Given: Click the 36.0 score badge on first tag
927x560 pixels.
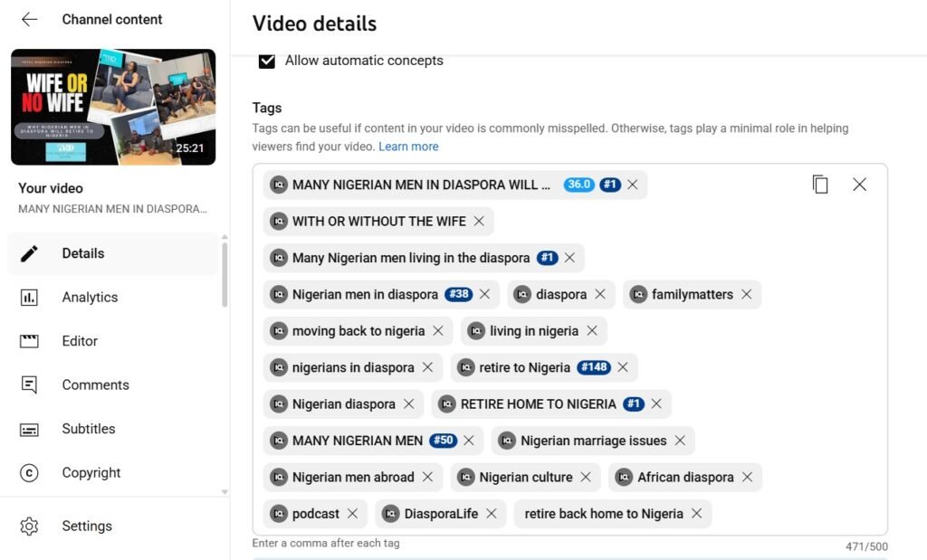Looking at the screenshot, I should pyautogui.click(x=578, y=185).
